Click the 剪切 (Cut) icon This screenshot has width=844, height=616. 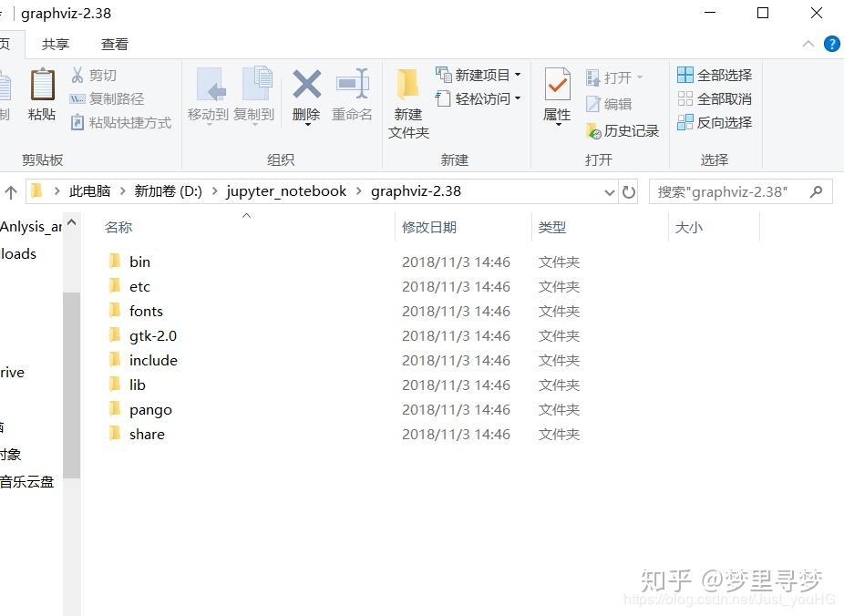click(x=80, y=75)
